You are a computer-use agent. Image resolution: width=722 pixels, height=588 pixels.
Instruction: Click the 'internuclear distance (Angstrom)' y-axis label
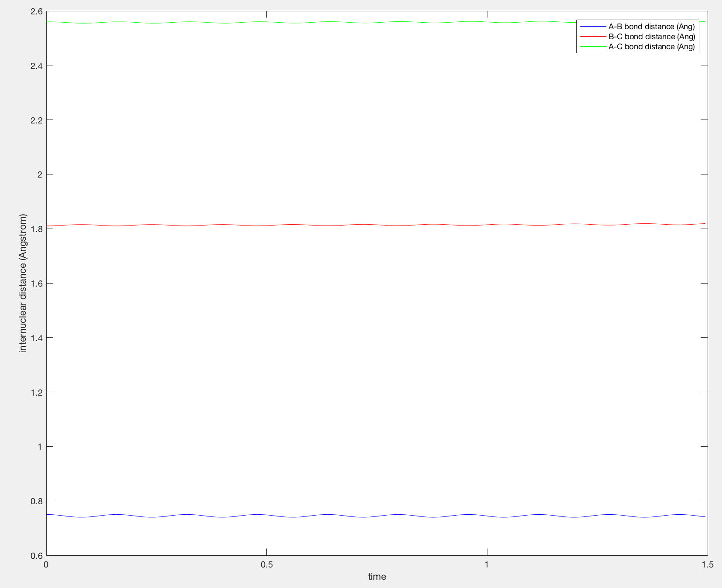23,284
